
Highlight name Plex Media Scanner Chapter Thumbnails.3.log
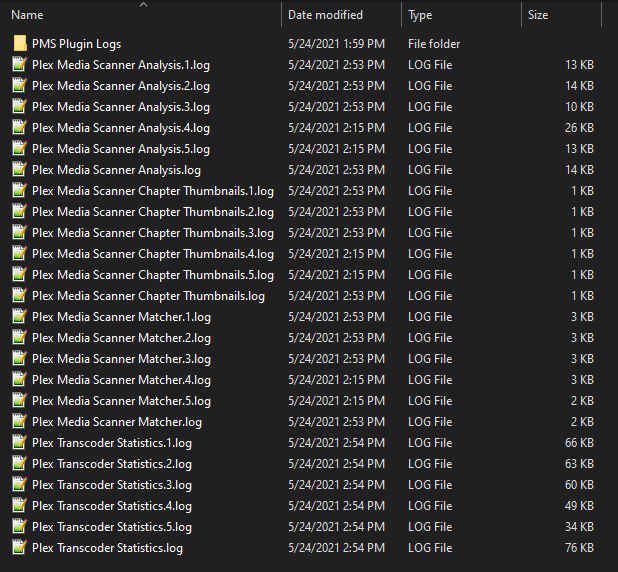[x=153, y=233]
